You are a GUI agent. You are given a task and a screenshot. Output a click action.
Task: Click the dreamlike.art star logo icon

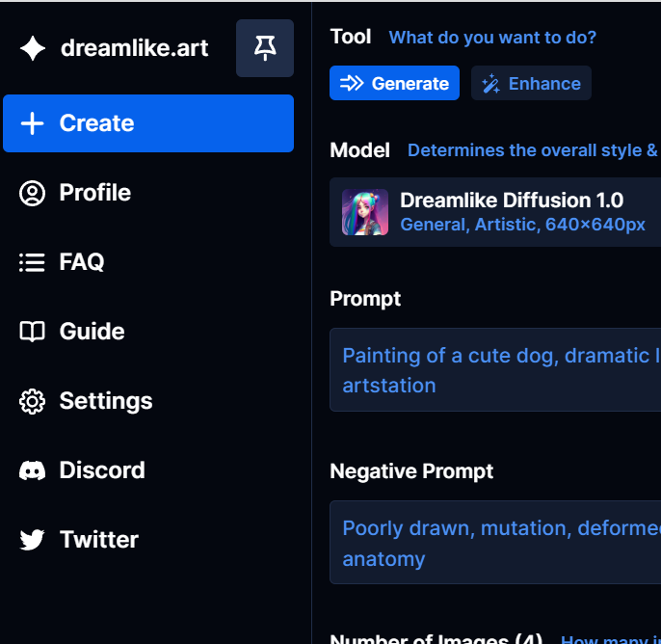coord(33,48)
